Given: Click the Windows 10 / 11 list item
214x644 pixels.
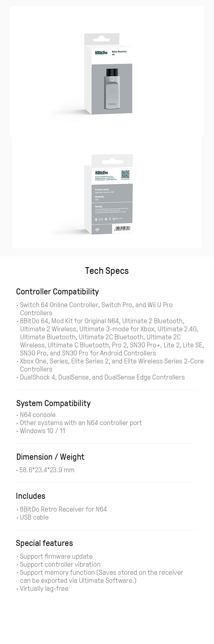Looking at the screenshot, I should pyautogui.click(x=42, y=431).
